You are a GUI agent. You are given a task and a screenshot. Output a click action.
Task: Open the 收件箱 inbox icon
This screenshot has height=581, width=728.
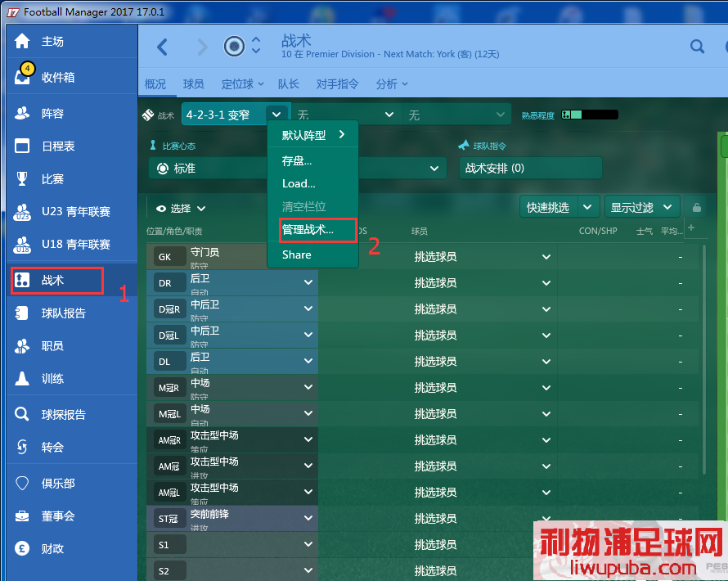[x=22, y=76]
